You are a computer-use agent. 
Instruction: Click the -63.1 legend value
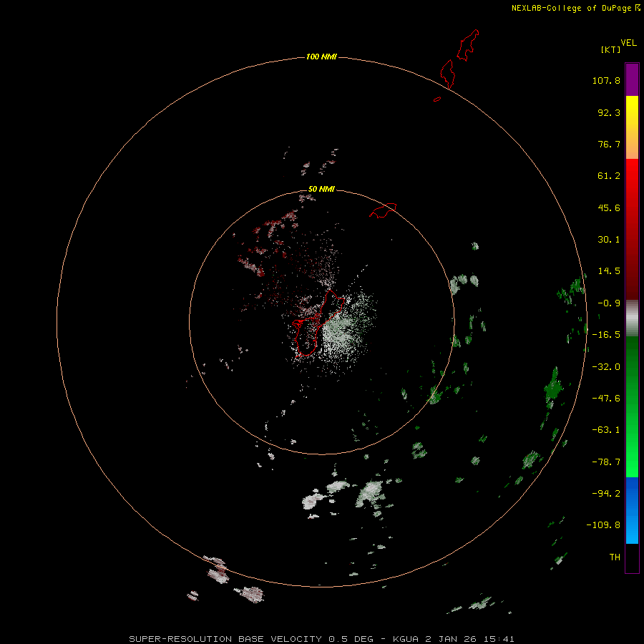click(606, 430)
